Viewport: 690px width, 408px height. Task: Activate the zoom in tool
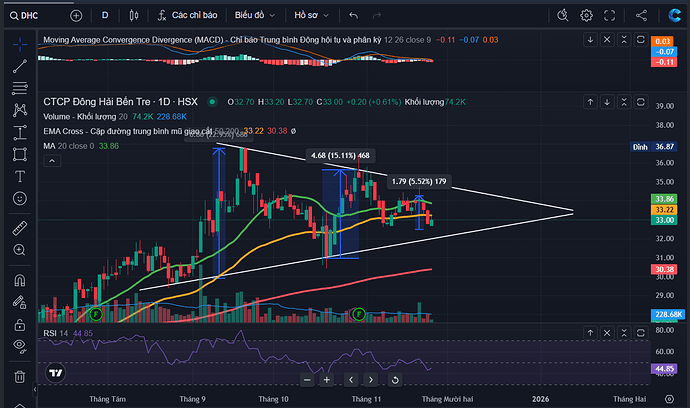click(x=20, y=250)
